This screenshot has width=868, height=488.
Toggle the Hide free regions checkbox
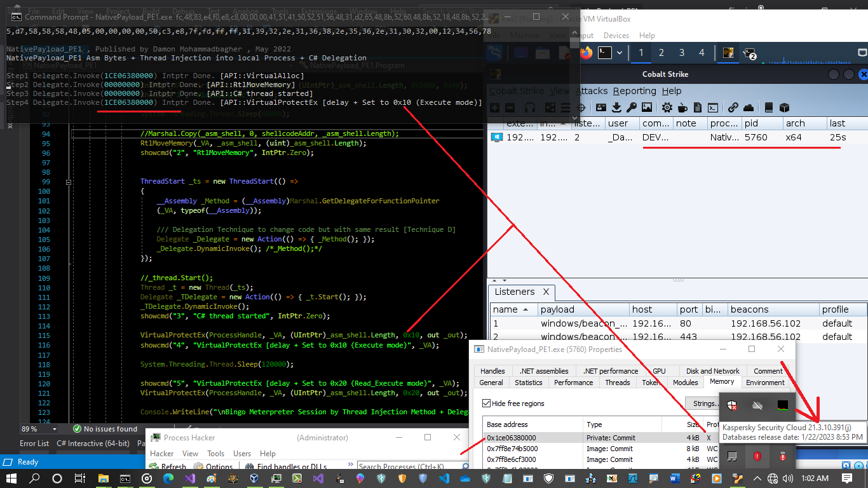487,403
